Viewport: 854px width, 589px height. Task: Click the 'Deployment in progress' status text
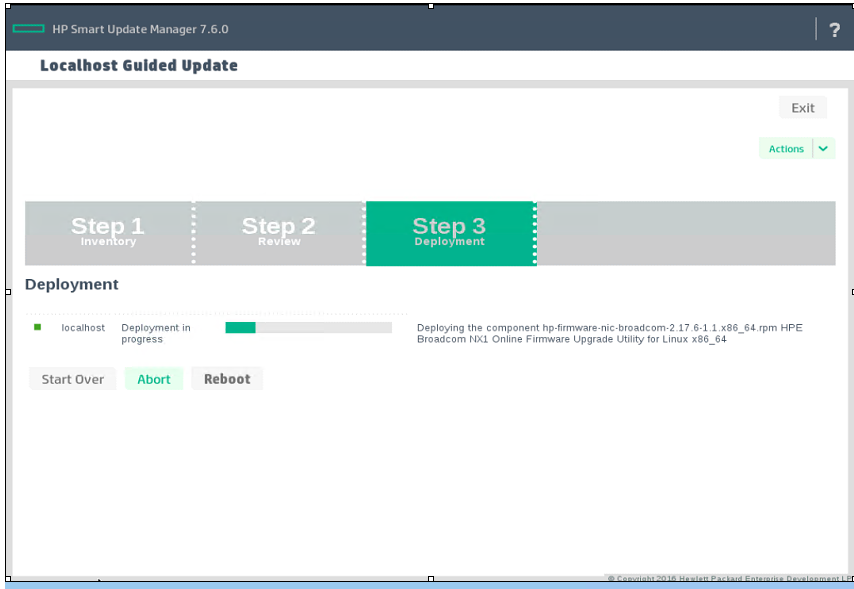tap(156, 333)
